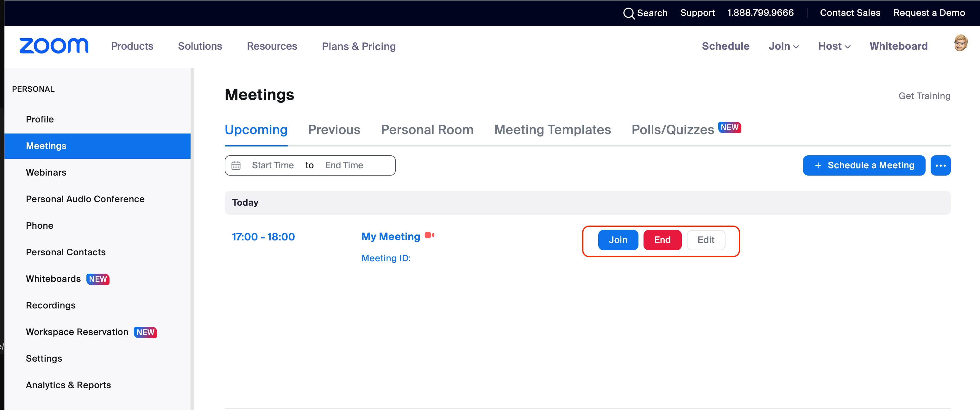Open the My Meeting title link
Viewport: 980px width, 410px height.
390,237
